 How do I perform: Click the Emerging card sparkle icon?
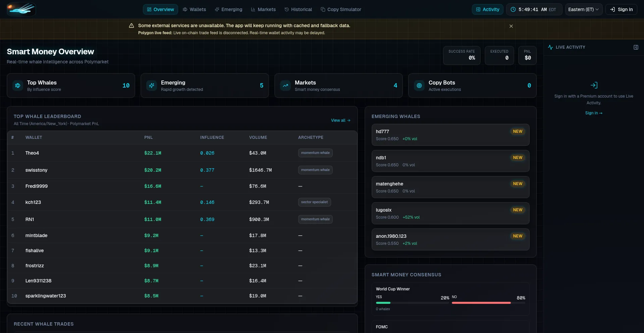coord(152,86)
